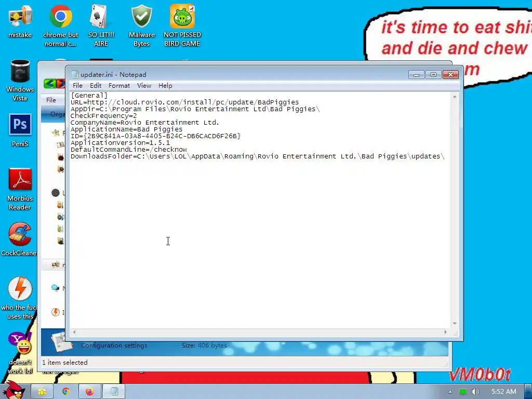Click Notepad vertical scrollbar up arrow
The image size is (532, 399).
coord(455,97)
